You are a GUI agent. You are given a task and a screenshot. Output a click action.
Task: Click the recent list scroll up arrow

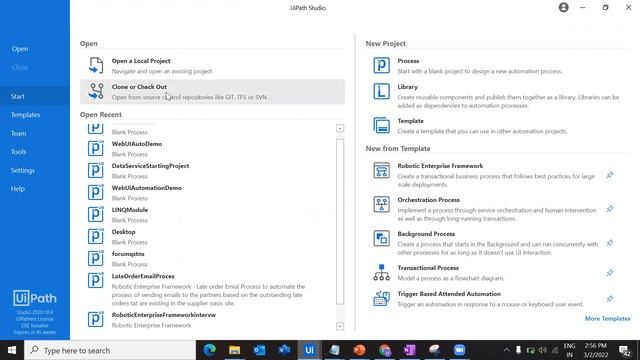click(340, 128)
